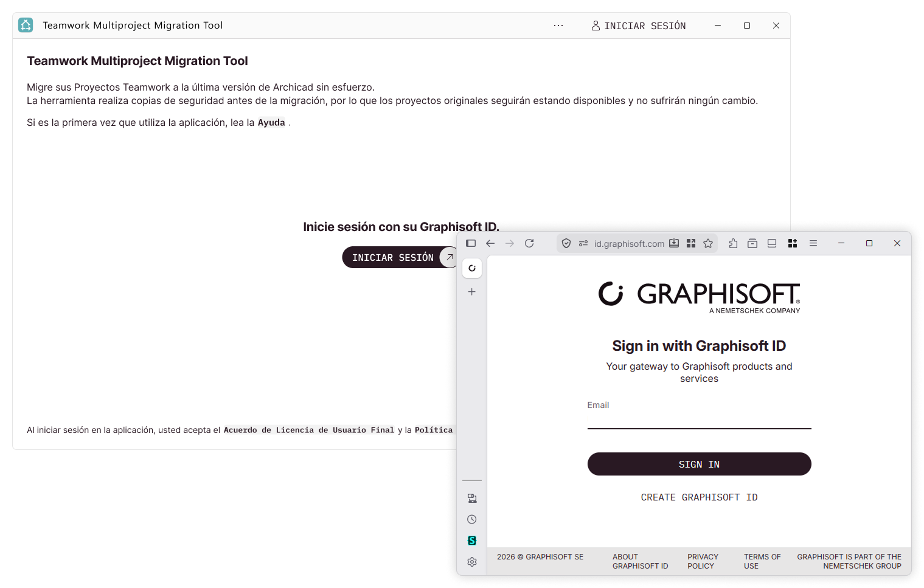924x588 pixels.
Task: Click the '2026 © GRAPHISOFT SE' footer text
Action: (x=540, y=557)
